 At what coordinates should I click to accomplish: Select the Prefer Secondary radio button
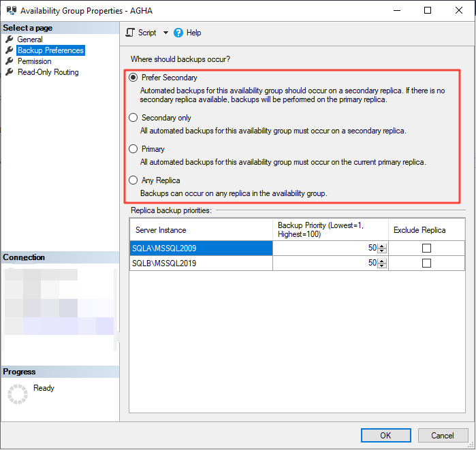[133, 78]
